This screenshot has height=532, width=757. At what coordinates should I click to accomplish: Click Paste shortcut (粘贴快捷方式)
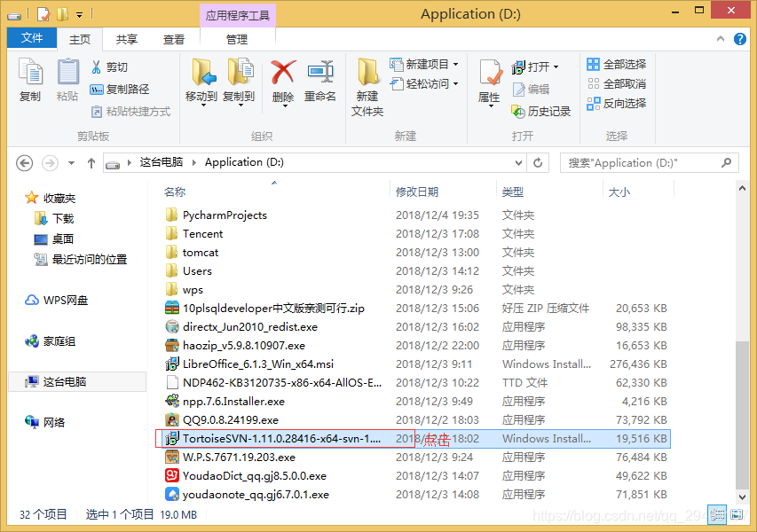click(x=130, y=112)
